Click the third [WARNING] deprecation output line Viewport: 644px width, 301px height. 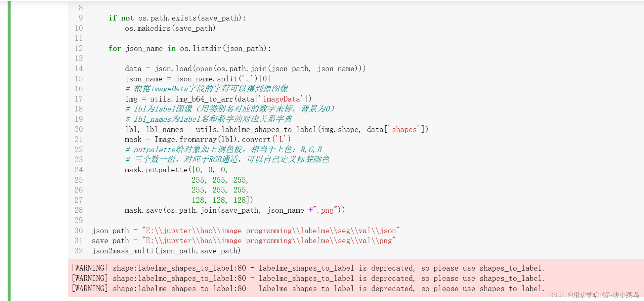[308, 288]
